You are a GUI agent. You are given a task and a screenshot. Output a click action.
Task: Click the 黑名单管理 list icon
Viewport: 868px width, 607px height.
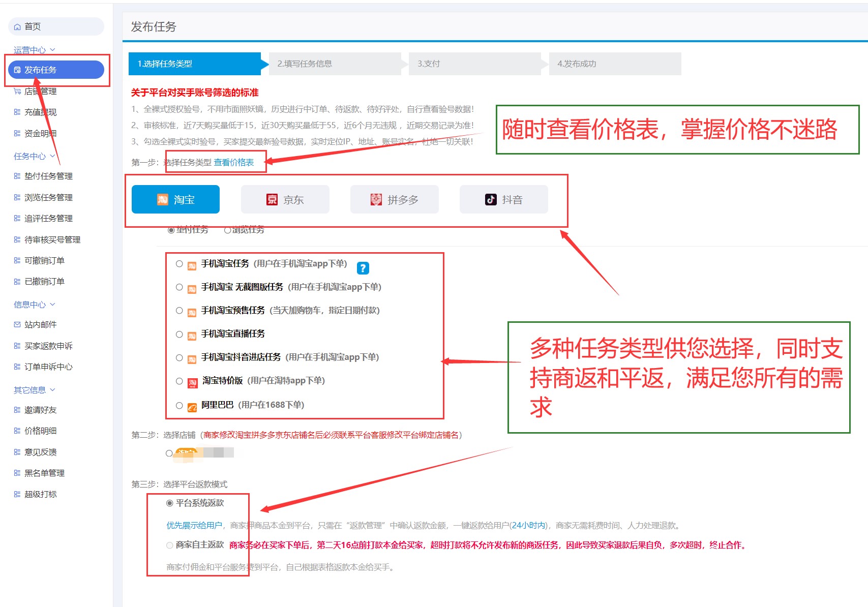[x=17, y=473]
